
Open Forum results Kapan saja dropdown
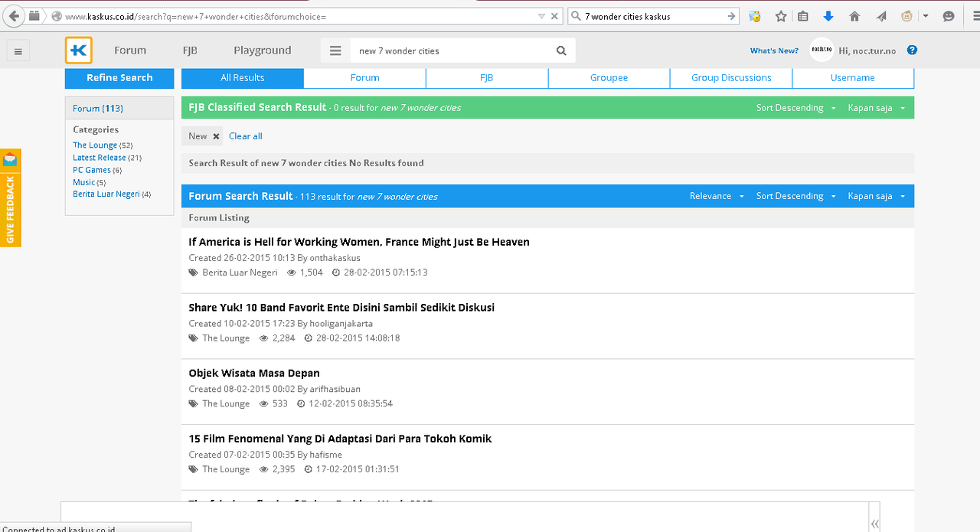(x=877, y=196)
